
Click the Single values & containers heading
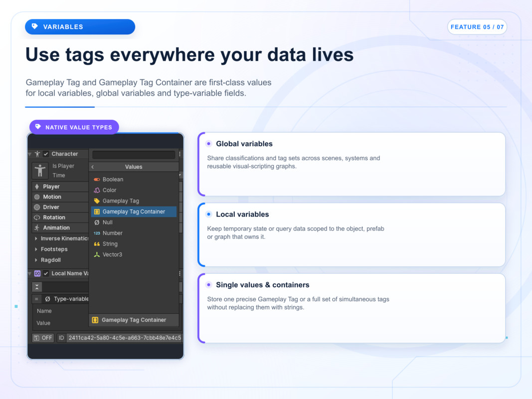263,285
